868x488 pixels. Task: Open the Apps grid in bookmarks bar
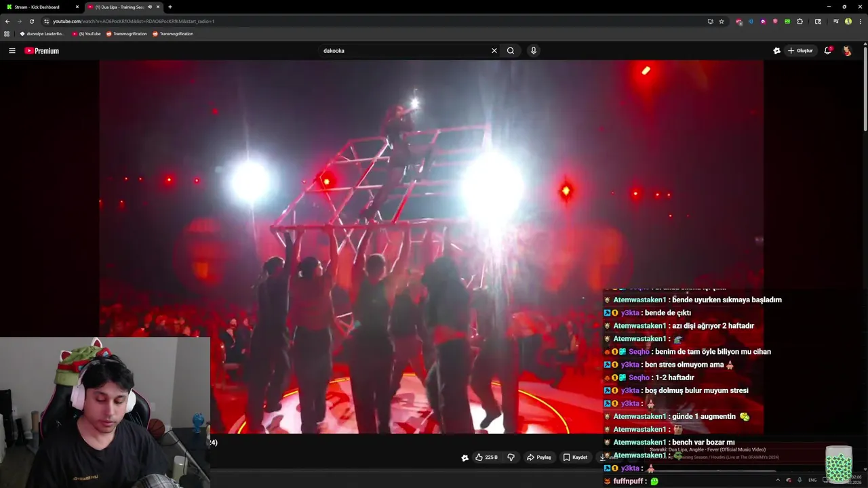7,34
